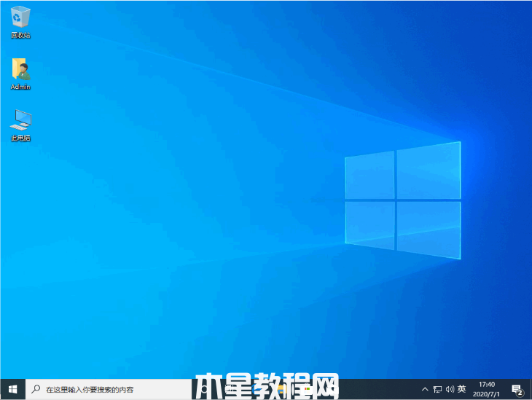Click the taskbar search box 在这里输入你要搜索的内容
This screenshot has height=400, width=532.
pyautogui.click(x=109, y=390)
